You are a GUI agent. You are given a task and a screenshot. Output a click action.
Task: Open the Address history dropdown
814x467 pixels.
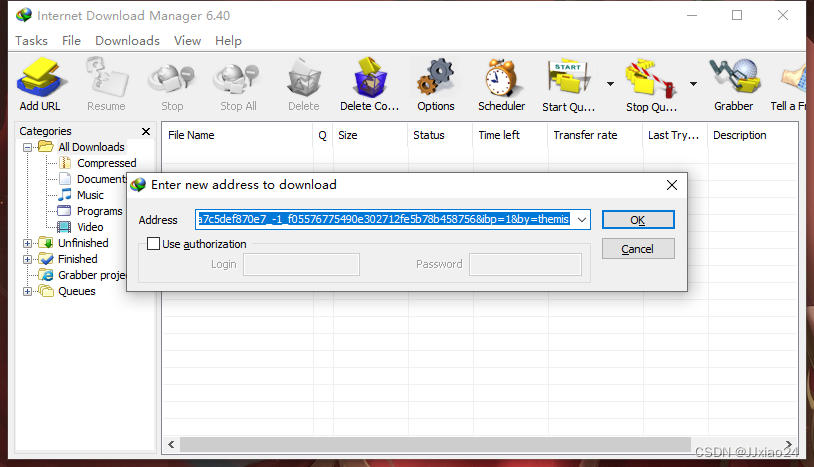(582, 219)
